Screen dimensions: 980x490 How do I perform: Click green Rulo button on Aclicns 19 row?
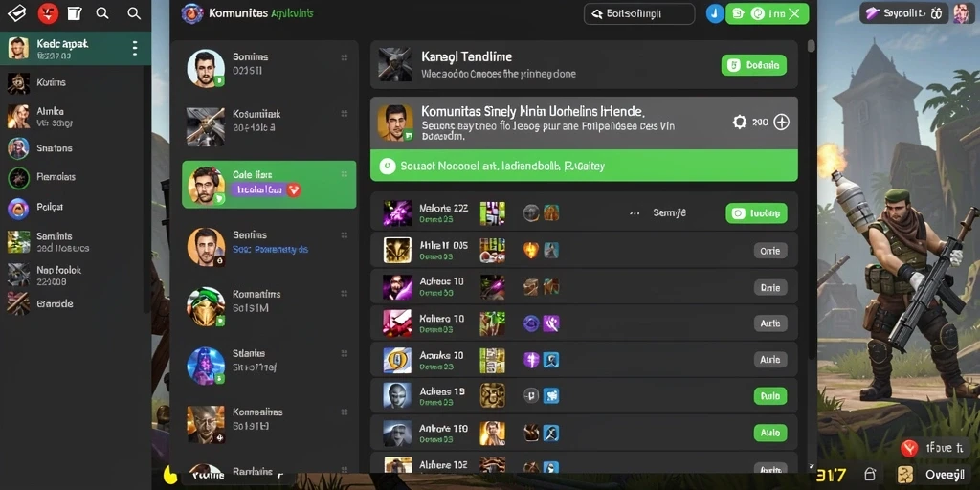point(770,396)
